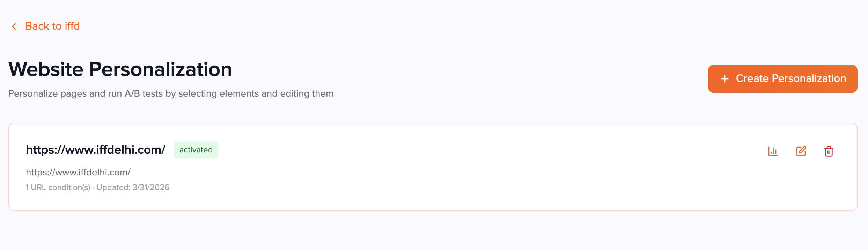868x249 pixels.
Task: Open analytics bar chart for iffdelhi personalization
Action: coord(773,151)
